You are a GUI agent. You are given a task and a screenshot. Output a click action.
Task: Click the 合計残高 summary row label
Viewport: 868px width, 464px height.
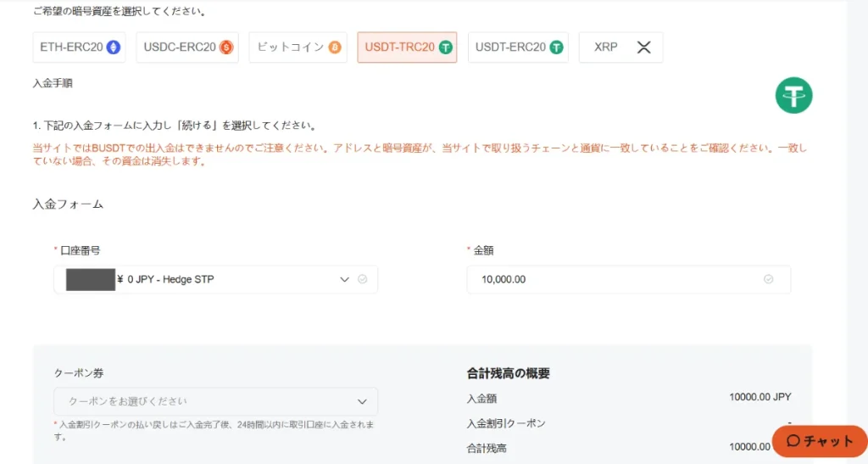coord(487,448)
